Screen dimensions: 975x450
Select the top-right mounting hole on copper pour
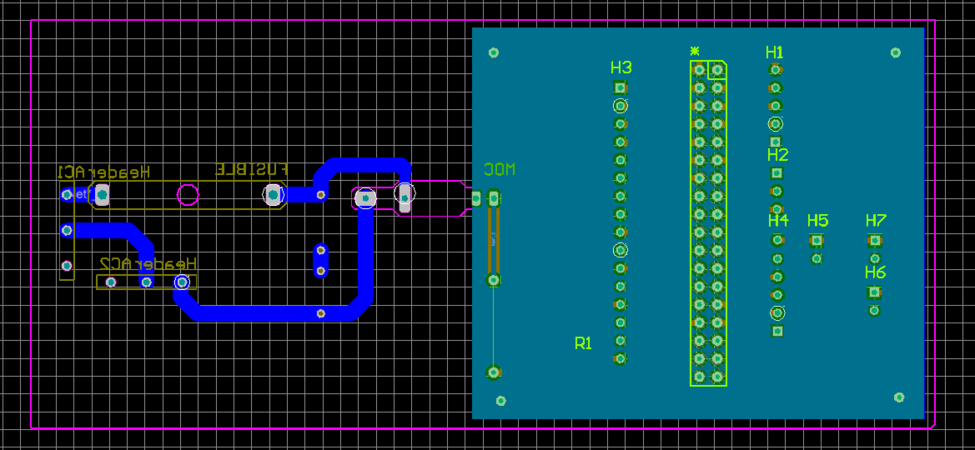(895, 54)
